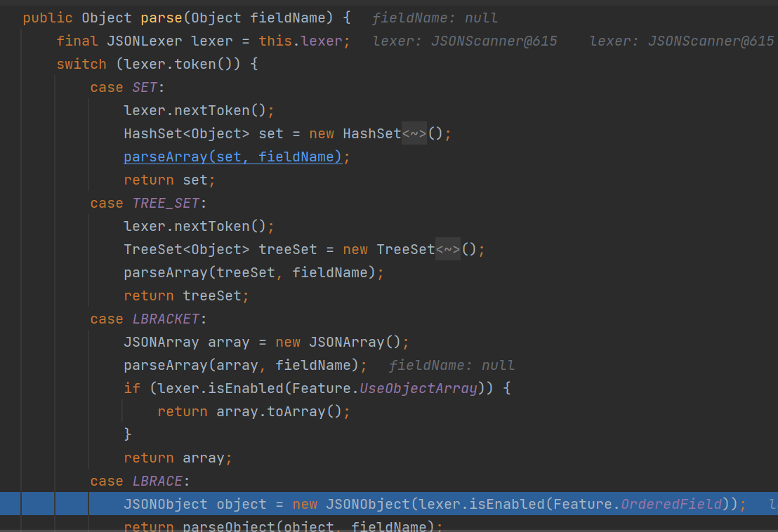Click the LBRACKET case constant

pos(166,319)
